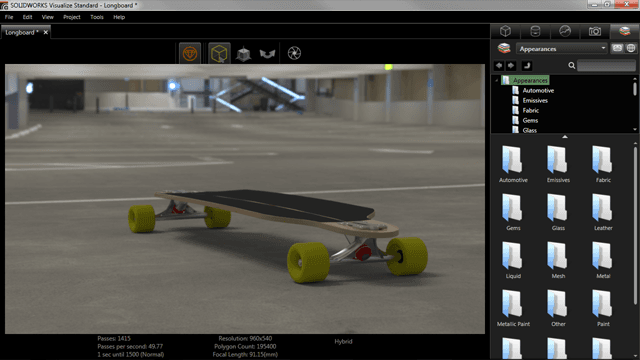The width and height of the screenshot is (640, 360).
Task: Open the Help menu
Action: coord(119,17)
